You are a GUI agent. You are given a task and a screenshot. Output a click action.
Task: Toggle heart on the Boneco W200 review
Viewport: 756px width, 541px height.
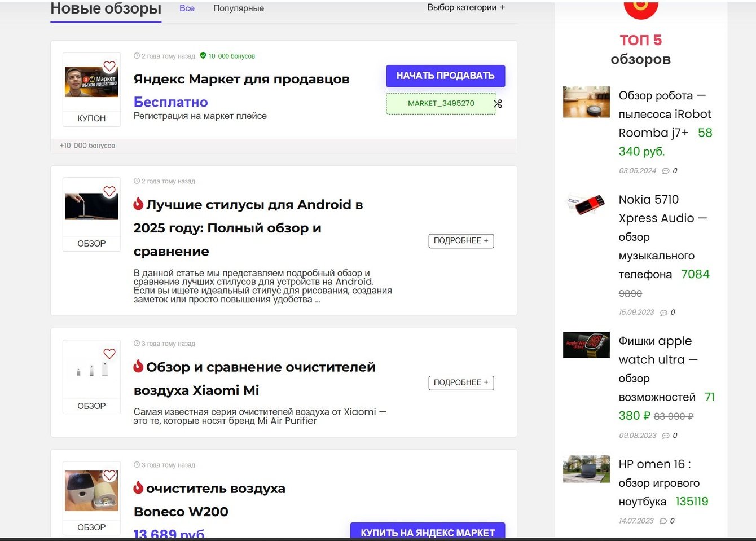click(x=109, y=476)
